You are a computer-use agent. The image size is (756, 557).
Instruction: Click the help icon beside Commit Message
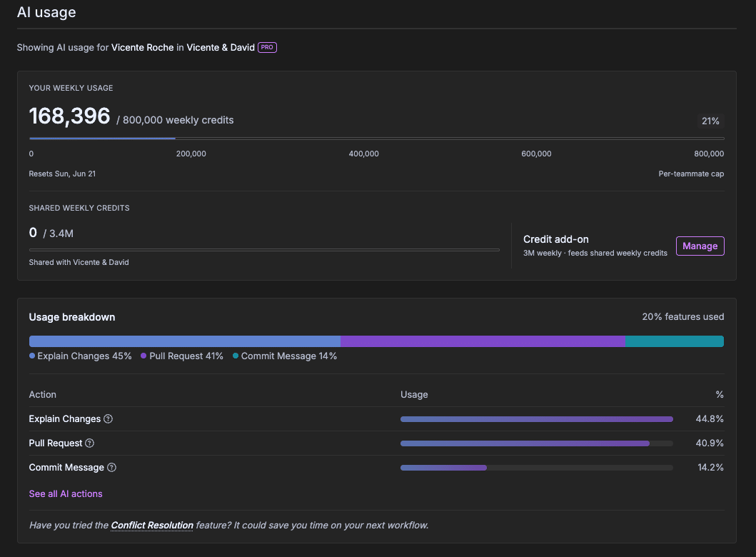[111, 467]
